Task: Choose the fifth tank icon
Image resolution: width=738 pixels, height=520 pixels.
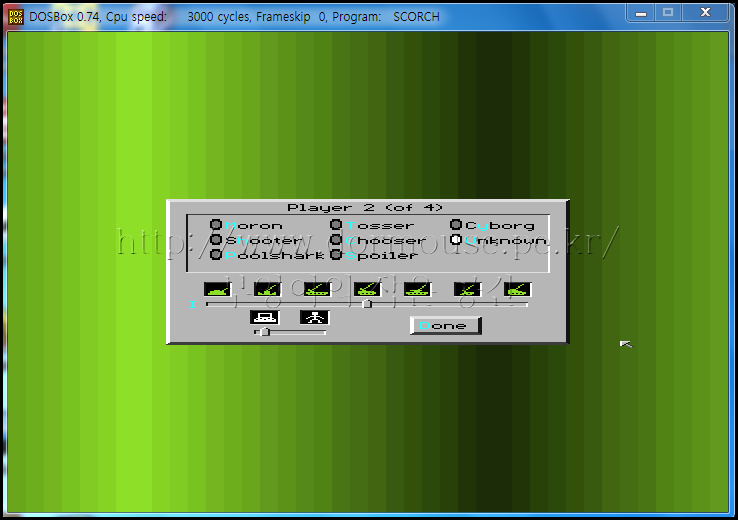Action: tap(417, 289)
